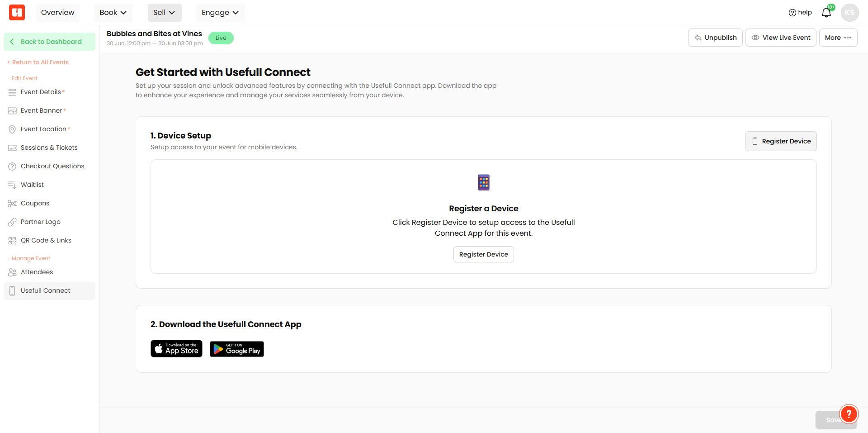Click Return to All Events link
Screen dimensions: 868x433
(x=38, y=62)
